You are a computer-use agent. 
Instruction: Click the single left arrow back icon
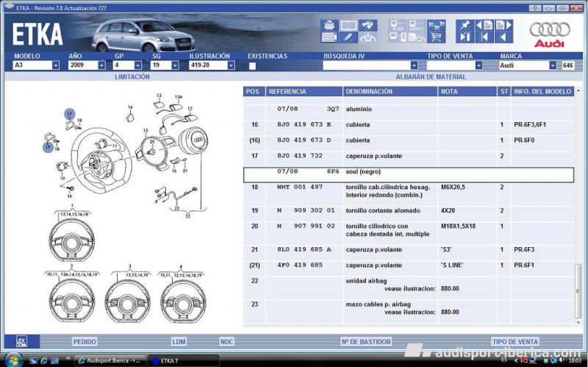click(x=503, y=38)
